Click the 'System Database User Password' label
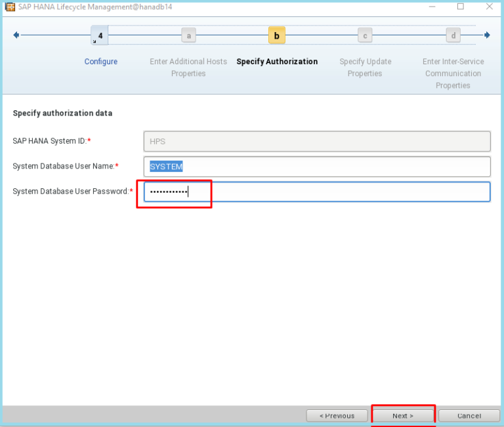 tap(73, 191)
